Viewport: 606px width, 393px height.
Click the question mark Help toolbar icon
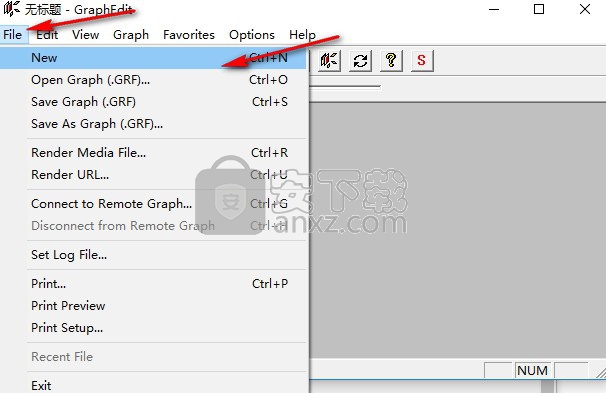[x=391, y=61]
